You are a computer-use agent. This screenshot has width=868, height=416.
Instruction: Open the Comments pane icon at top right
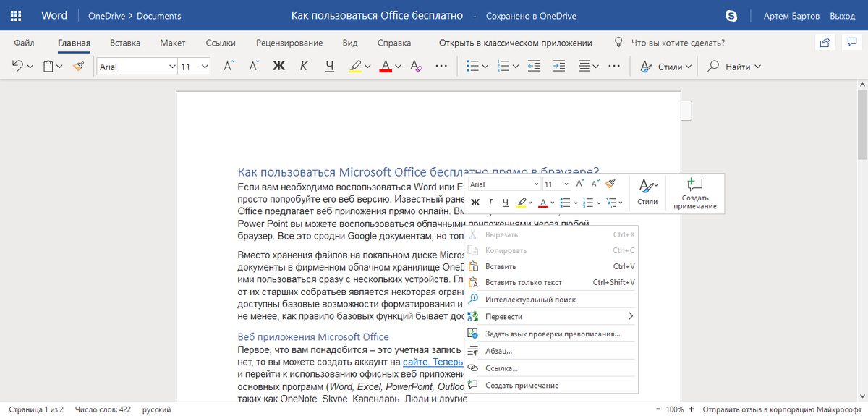[851, 43]
